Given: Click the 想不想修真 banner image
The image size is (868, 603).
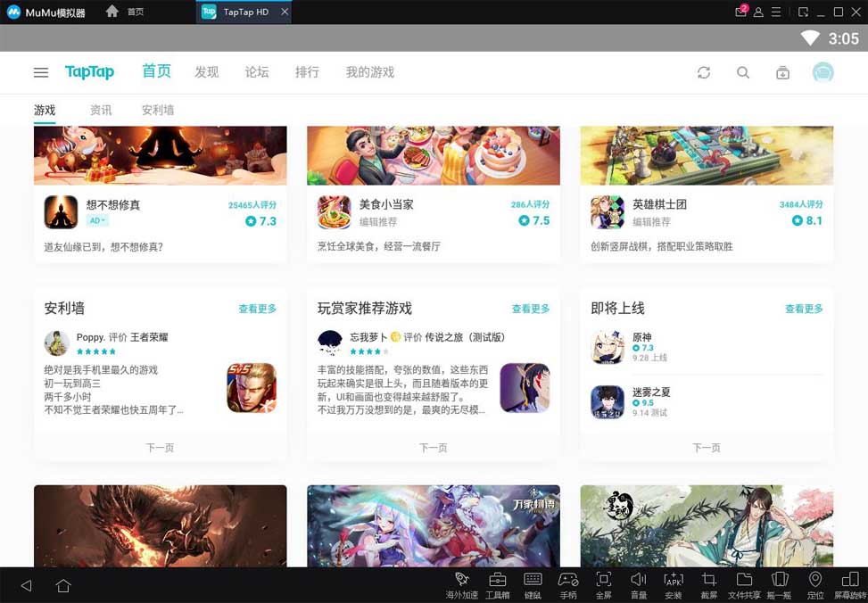Looking at the screenshot, I should tap(161, 155).
